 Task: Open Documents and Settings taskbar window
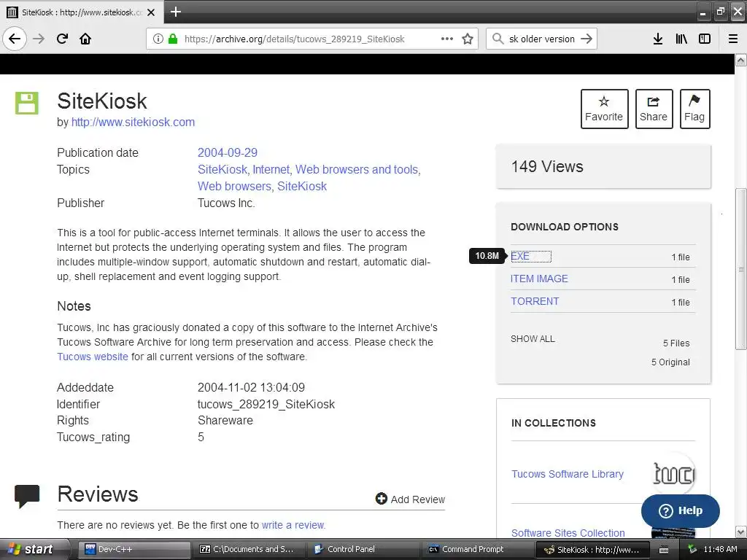(x=249, y=549)
